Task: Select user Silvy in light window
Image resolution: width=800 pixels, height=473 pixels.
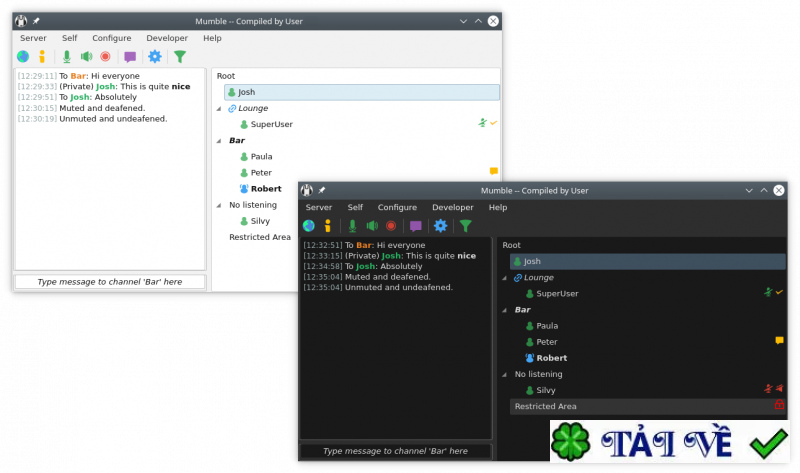Action: click(x=260, y=221)
